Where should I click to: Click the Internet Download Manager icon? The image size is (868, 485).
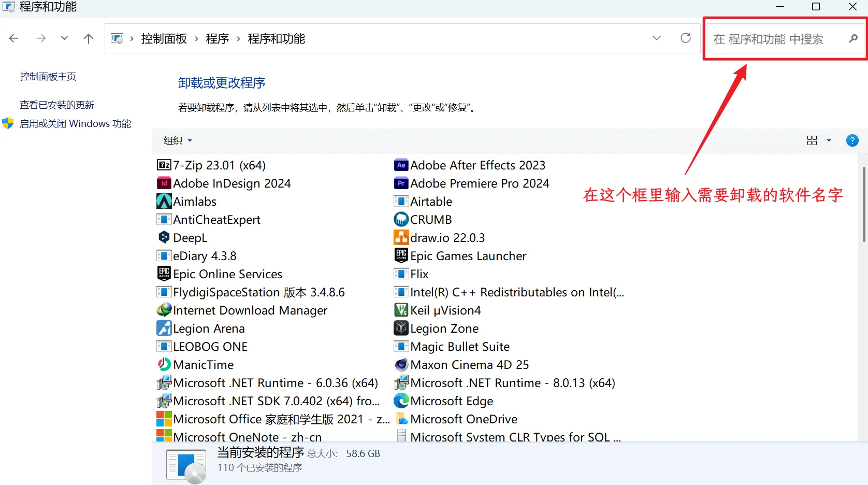(164, 310)
